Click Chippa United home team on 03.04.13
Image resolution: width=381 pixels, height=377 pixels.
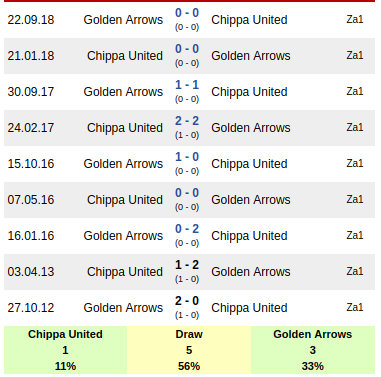[x=125, y=272]
